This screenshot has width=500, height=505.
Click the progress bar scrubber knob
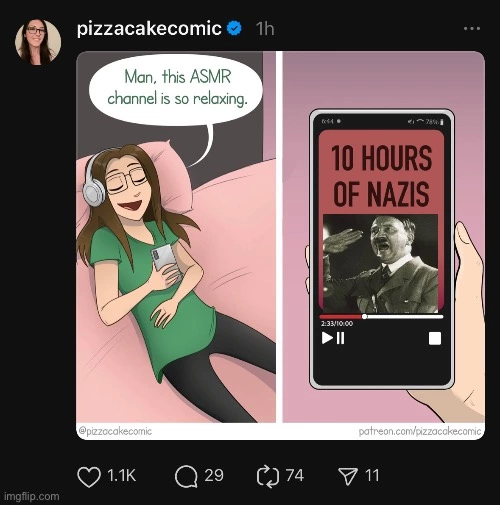[x=364, y=316]
